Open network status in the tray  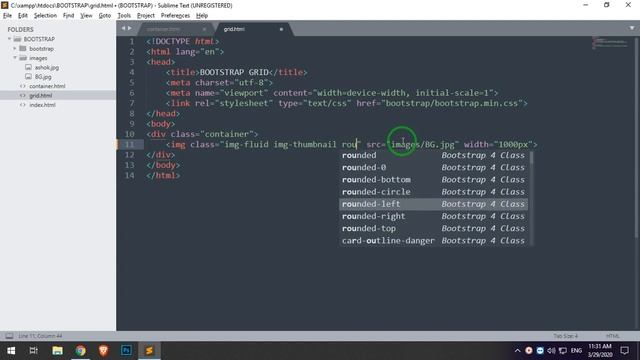pyautogui.click(x=563, y=351)
